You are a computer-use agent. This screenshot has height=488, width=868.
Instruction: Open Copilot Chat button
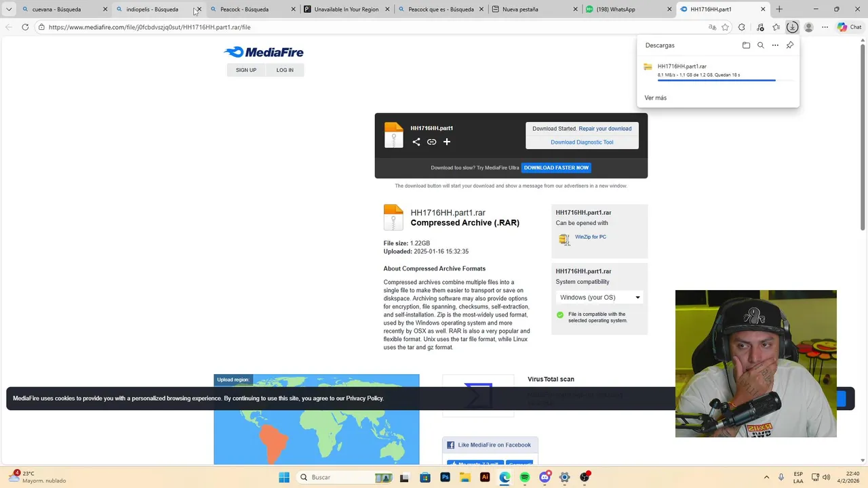[x=849, y=27]
